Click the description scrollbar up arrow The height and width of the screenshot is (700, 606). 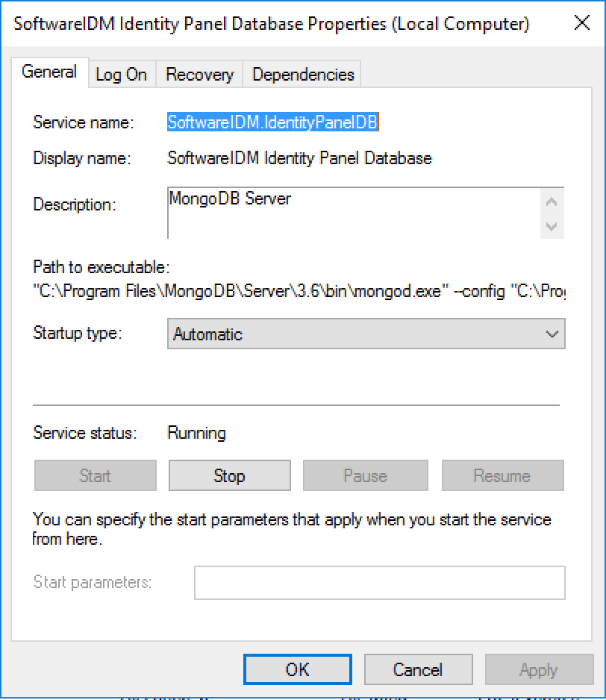552,201
